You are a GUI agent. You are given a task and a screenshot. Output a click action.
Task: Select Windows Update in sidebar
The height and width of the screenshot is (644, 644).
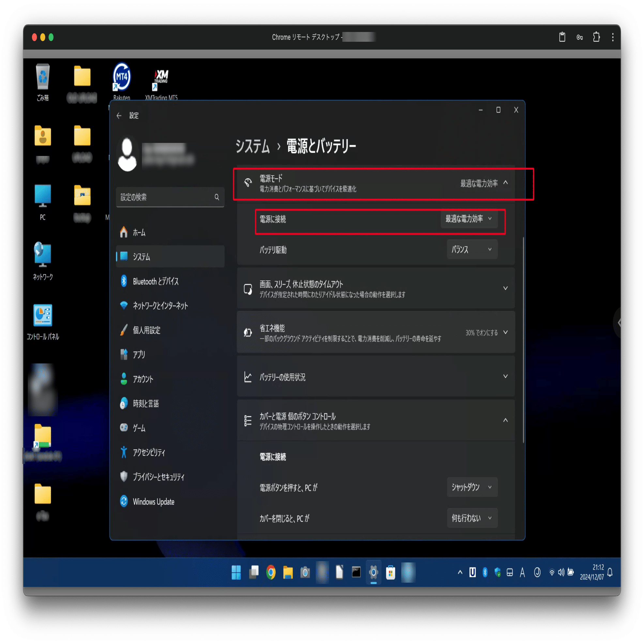pos(153,502)
